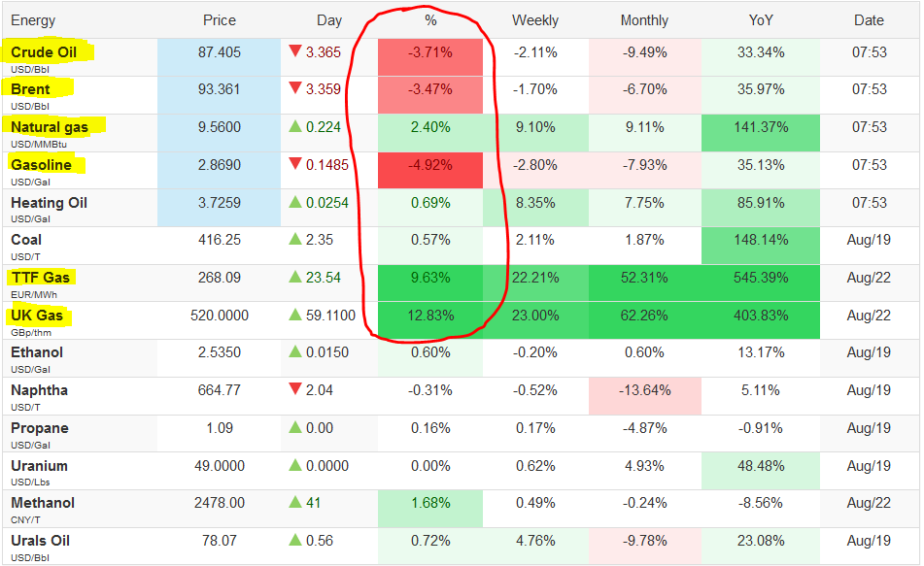This screenshot has width=924, height=566.
Task: Open the Natural gas commodity link
Action: [x=50, y=127]
